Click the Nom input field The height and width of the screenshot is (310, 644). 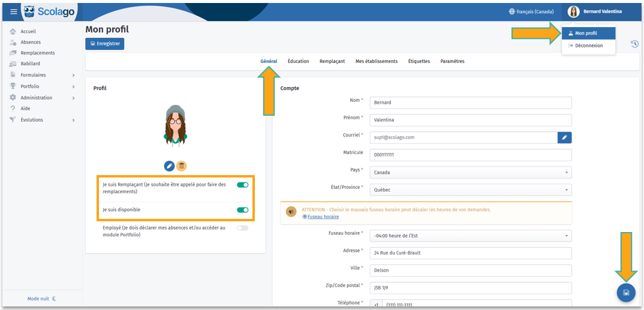471,103
